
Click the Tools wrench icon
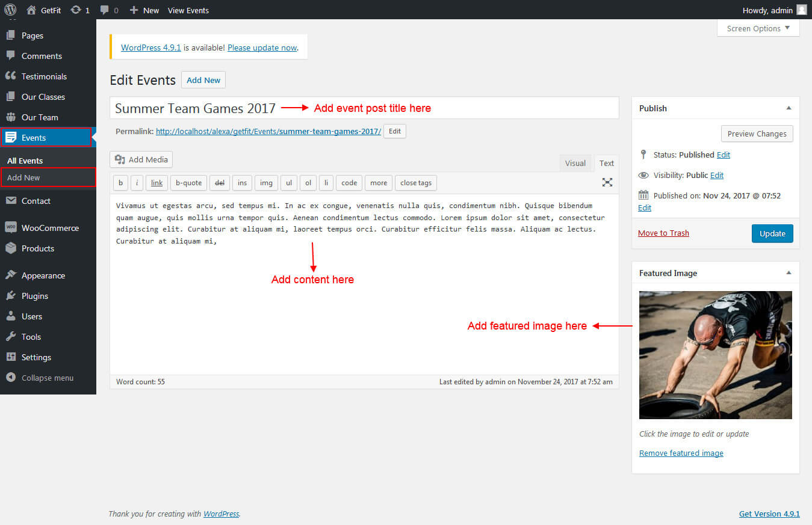(x=10, y=337)
